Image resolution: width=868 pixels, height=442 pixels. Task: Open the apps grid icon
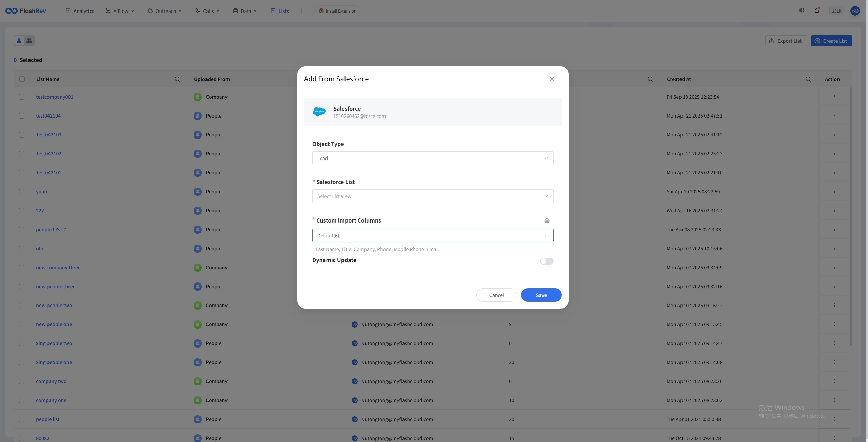pyautogui.click(x=802, y=11)
